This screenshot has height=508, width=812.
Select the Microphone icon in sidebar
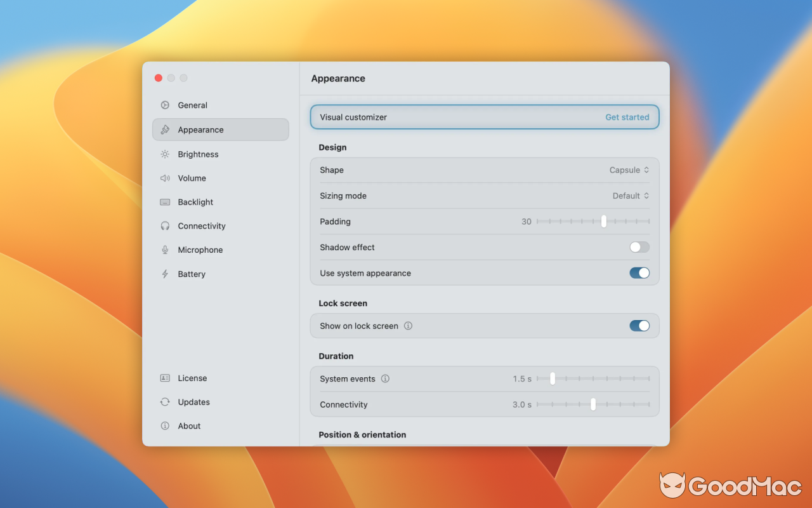(166, 250)
